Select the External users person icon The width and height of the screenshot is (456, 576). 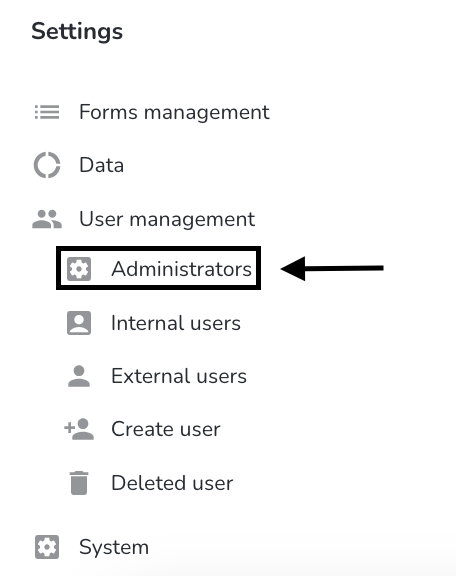(79, 376)
